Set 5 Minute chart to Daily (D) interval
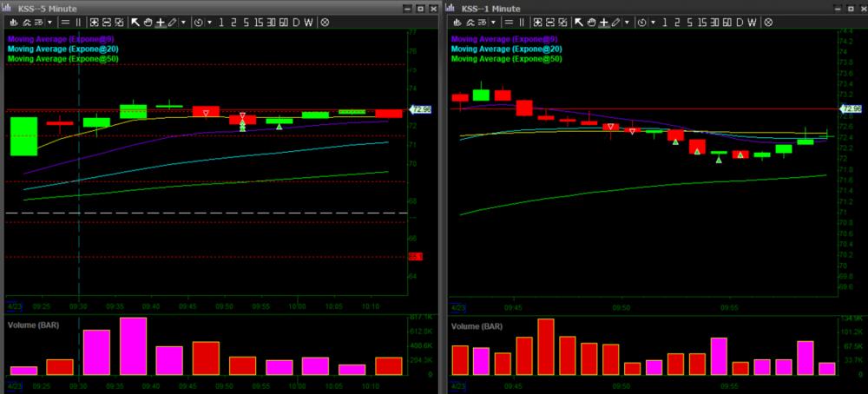This screenshot has height=394, width=868. click(296, 22)
